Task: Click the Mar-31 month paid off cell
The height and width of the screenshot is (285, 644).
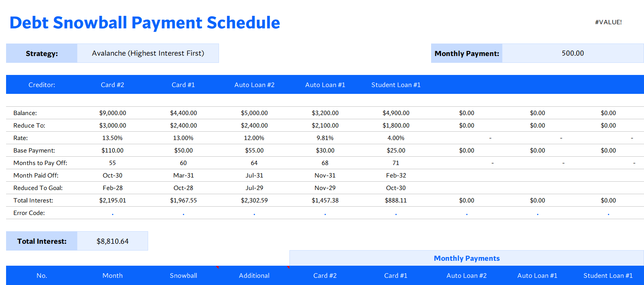Action: [183, 175]
